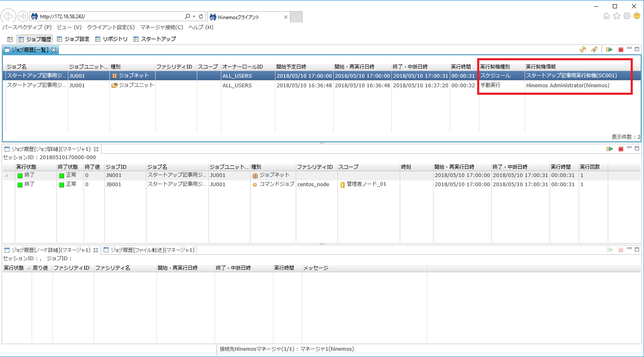This screenshot has width=644, height=357.
Task: Click red stop icon in job history list
Action: click(621, 49)
